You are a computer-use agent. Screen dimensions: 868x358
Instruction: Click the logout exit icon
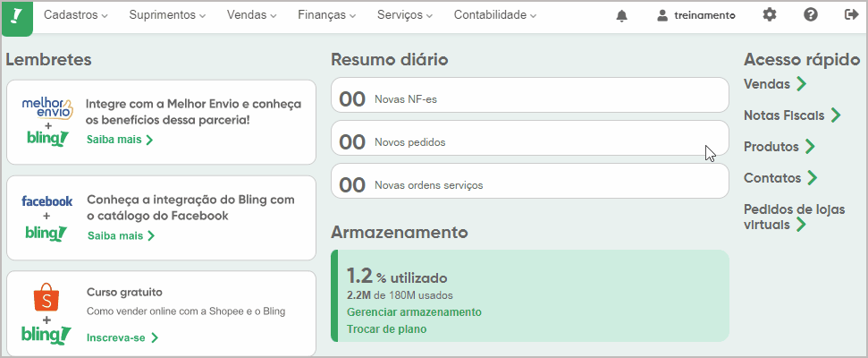(851, 15)
